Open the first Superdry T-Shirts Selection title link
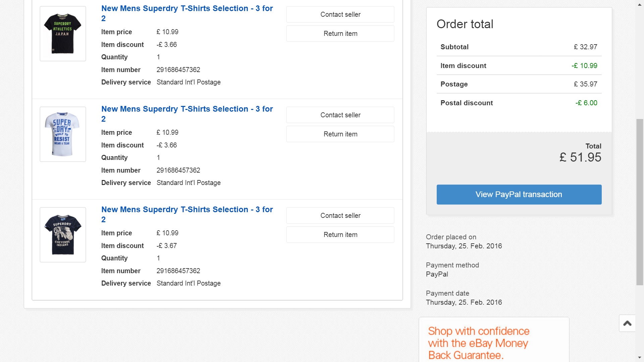The width and height of the screenshot is (644, 362). (187, 13)
